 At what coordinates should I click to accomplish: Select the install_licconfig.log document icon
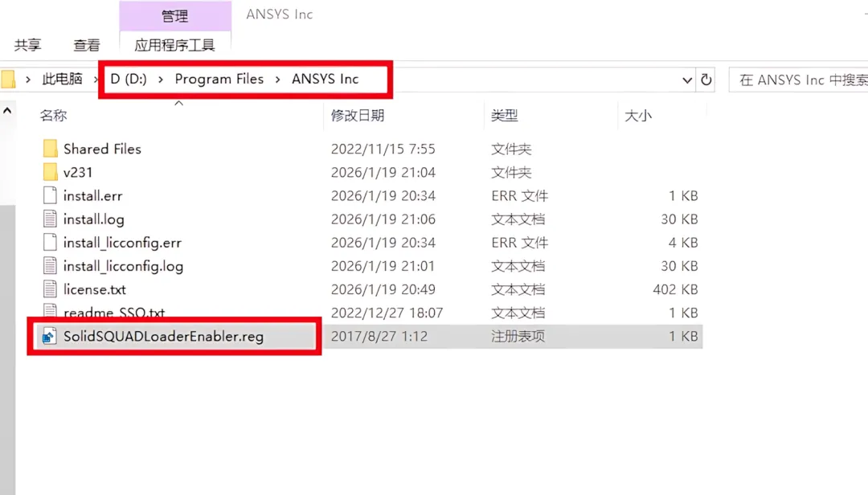click(50, 266)
